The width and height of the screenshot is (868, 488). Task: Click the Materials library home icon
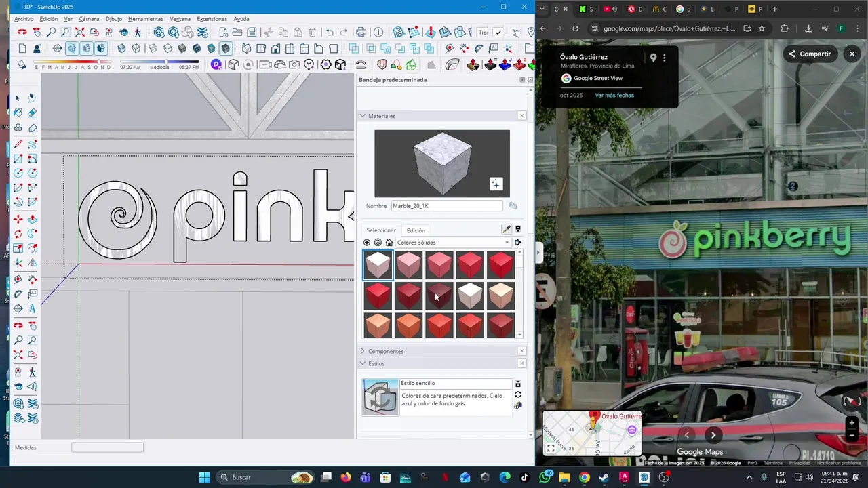click(x=389, y=242)
